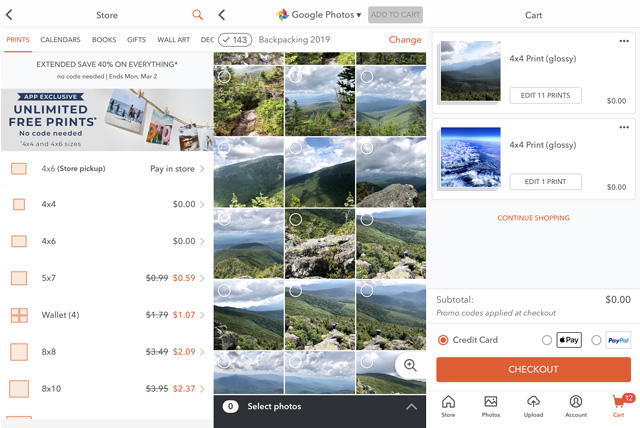
Task: Go back from the Google Photos picker
Action: pyautogui.click(x=222, y=15)
